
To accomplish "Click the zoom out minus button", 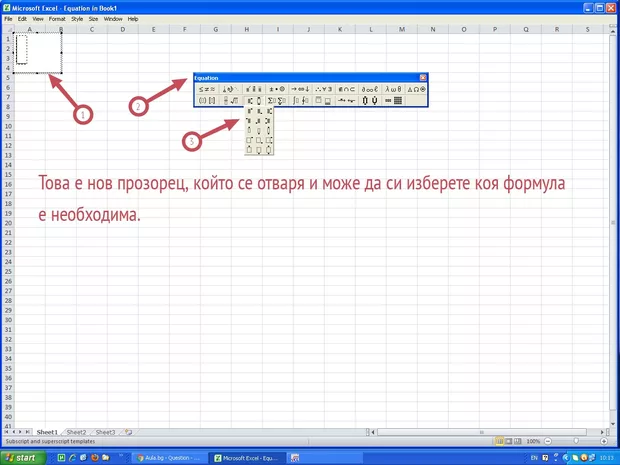I will 548,441.
